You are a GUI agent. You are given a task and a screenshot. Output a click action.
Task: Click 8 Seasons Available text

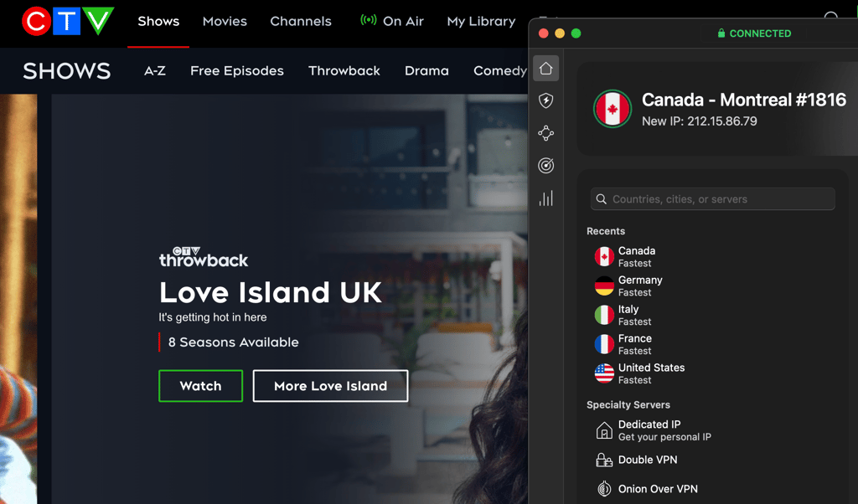click(234, 342)
